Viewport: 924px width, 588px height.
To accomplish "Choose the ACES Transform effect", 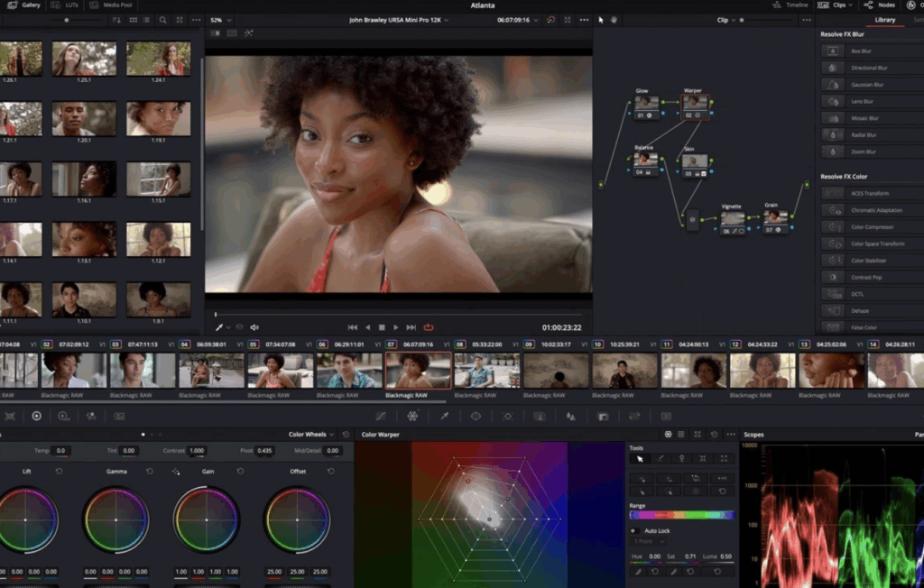I will click(873, 193).
